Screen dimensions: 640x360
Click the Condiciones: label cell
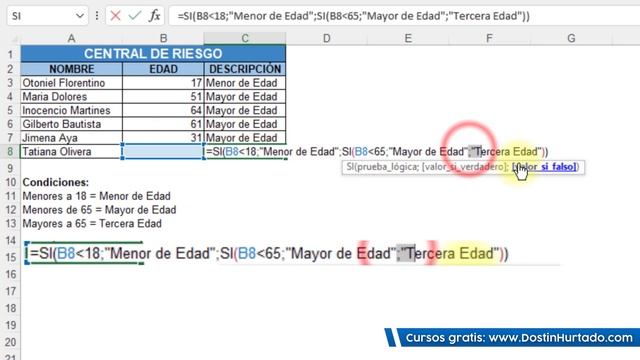[x=56, y=182]
